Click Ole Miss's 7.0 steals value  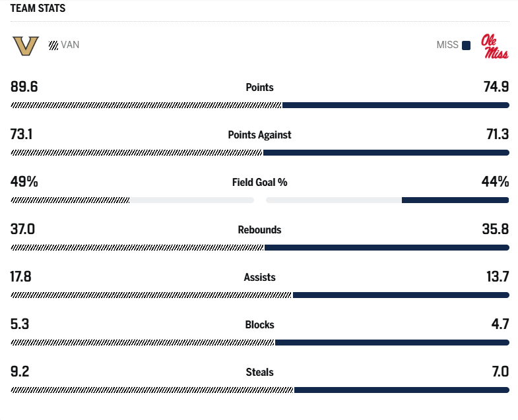pyautogui.click(x=500, y=371)
